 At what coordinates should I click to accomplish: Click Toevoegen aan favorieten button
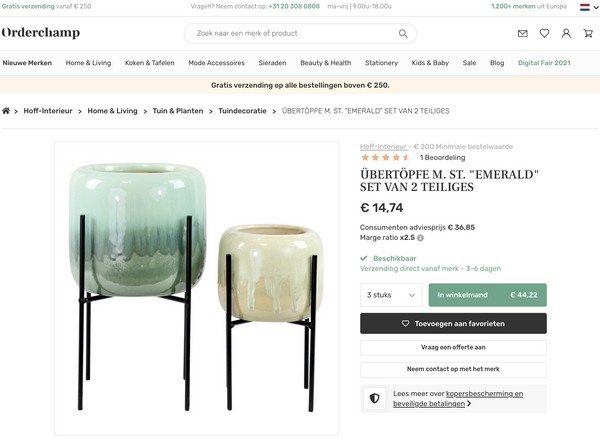pyautogui.click(x=453, y=324)
